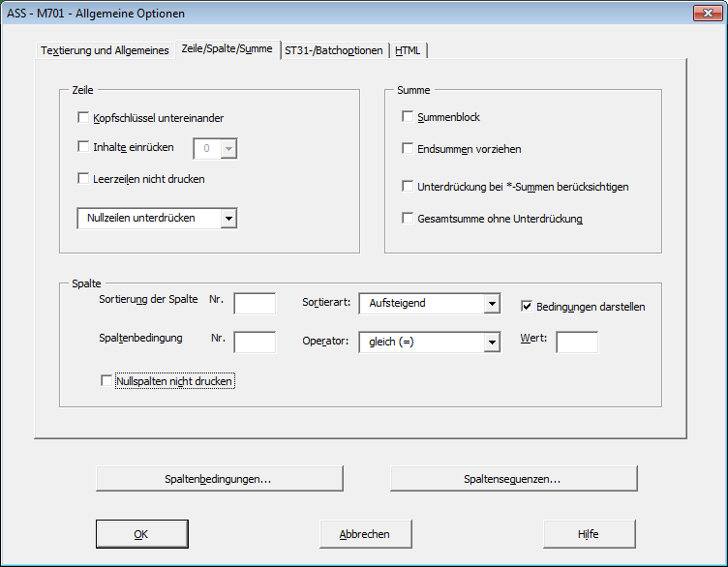The image size is (728, 567).
Task: Open the Operator gleich (=) dropdown
Action: pyautogui.click(x=492, y=343)
